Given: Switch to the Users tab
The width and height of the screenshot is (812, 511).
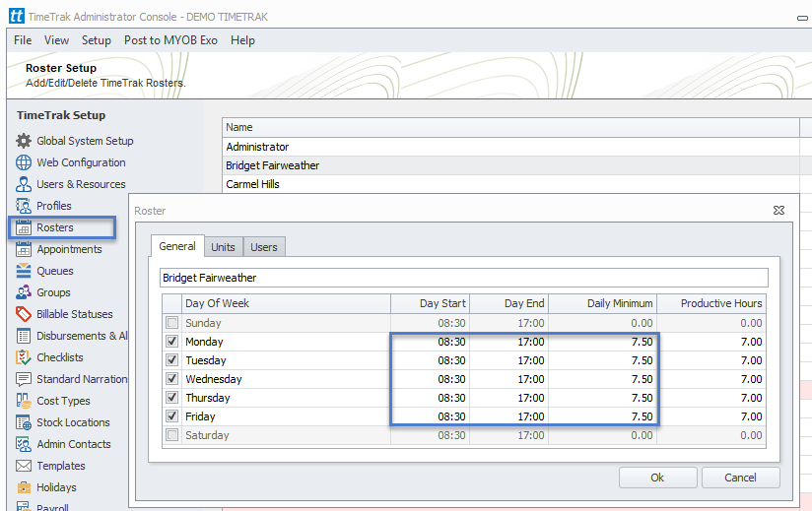Looking at the screenshot, I should 264,247.
